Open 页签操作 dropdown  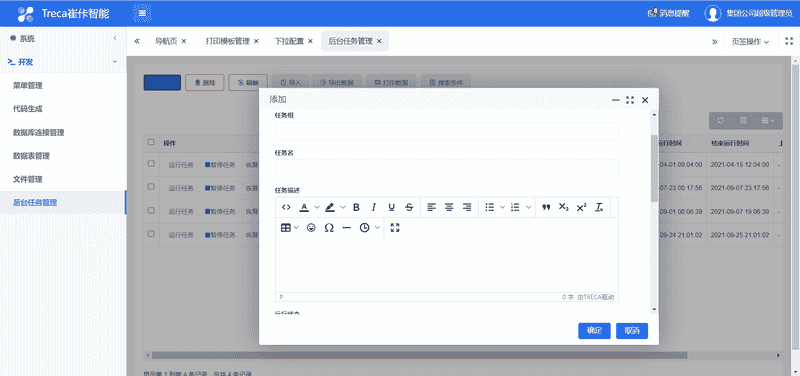(750, 41)
